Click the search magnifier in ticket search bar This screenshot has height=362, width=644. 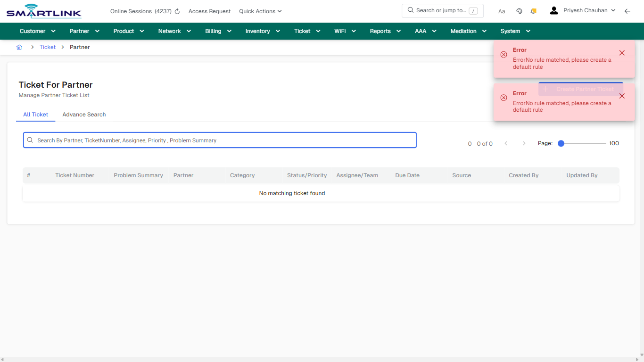pyautogui.click(x=30, y=140)
